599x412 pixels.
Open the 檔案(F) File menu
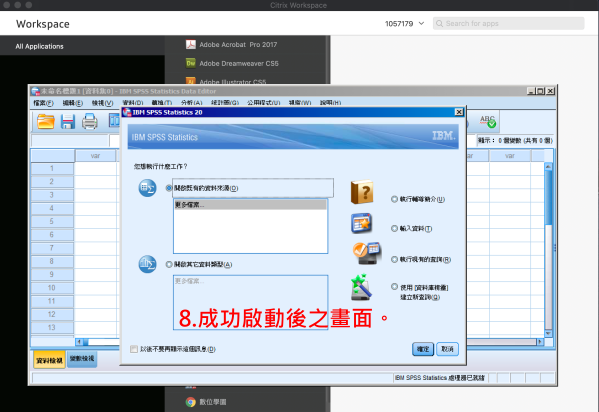click(43, 103)
